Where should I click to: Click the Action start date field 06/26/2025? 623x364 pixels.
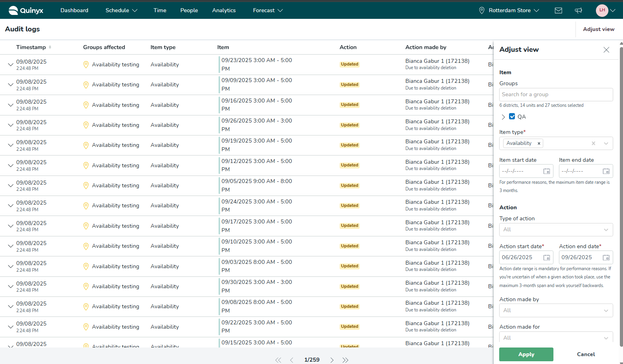526,258
